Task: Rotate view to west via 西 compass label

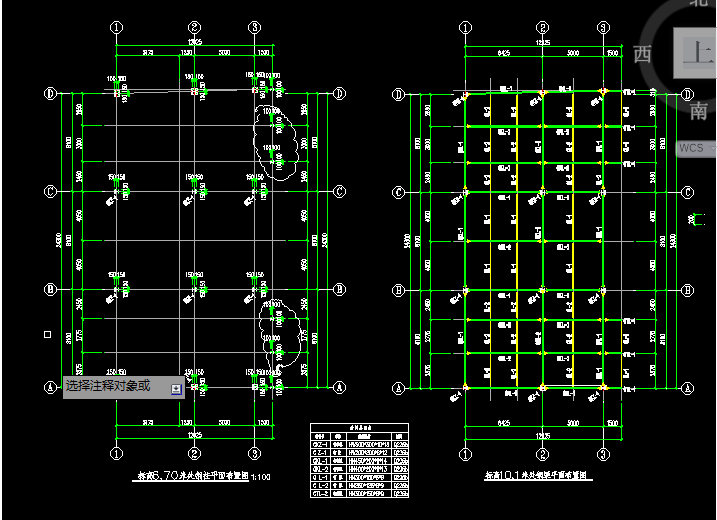Action: coord(642,54)
